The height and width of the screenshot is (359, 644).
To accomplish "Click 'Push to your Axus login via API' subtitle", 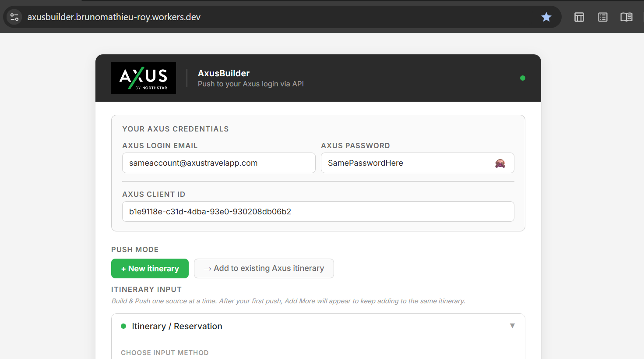I will (x=251, y=84).
